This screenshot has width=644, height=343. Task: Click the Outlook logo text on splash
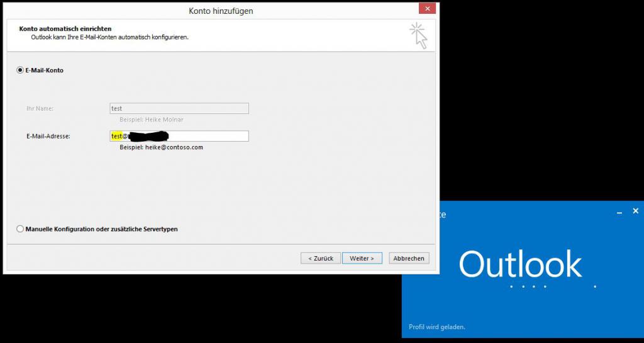coord(520,264)
